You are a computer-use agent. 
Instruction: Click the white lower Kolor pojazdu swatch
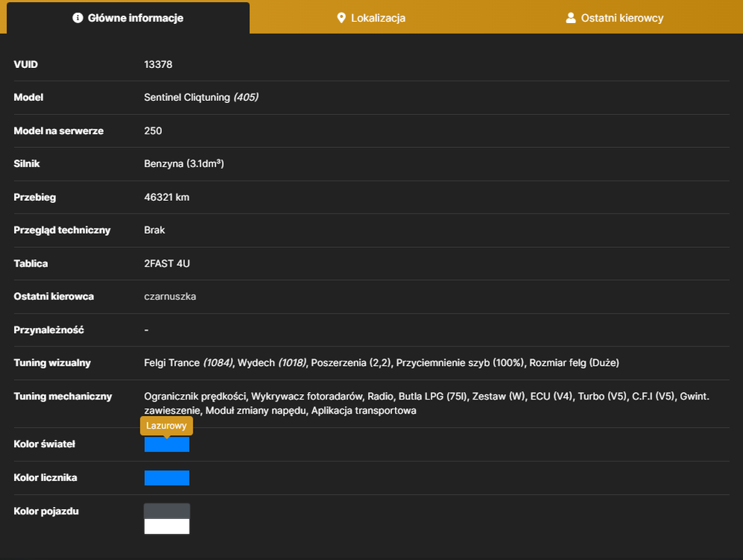click(x=167, y=526)
